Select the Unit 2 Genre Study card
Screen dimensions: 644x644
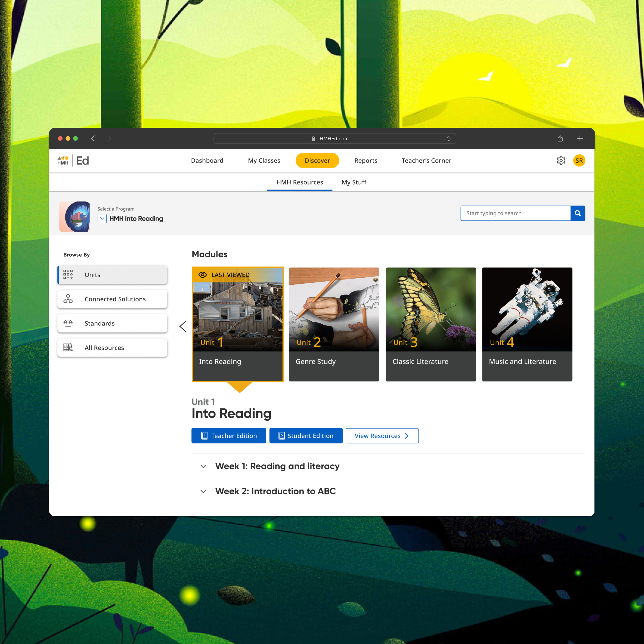pos(334,324)
